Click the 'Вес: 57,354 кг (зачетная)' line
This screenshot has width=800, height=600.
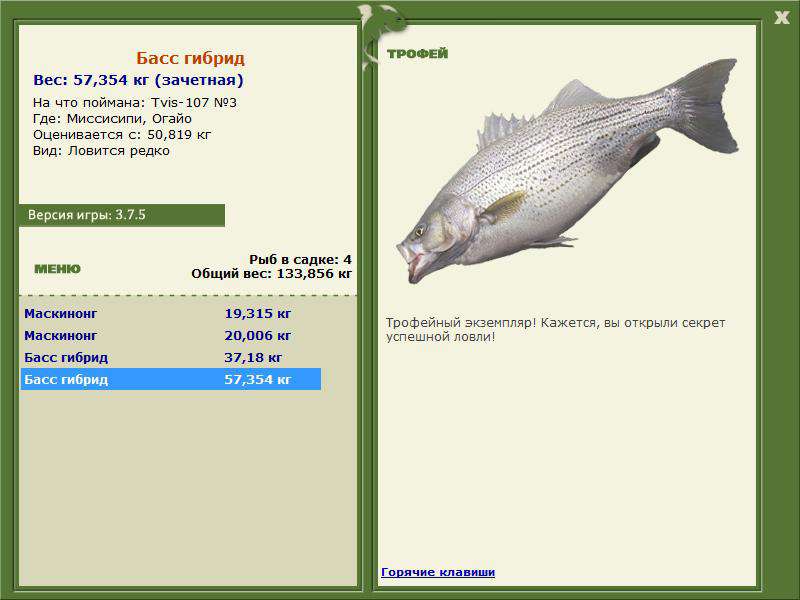[x=138, y=80]
